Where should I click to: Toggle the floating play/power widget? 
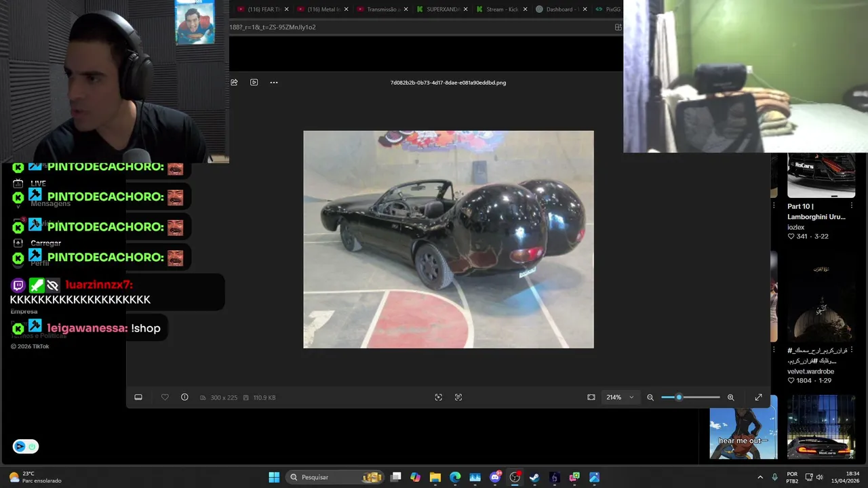(26, 447)
